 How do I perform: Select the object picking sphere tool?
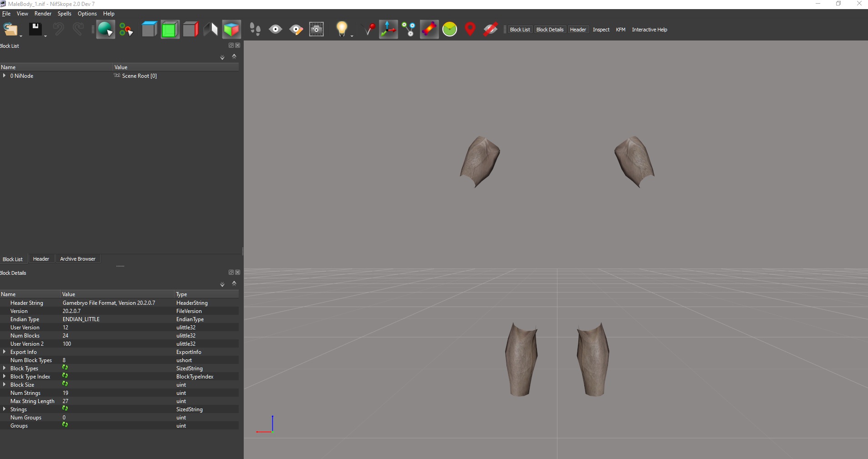(x=105, y=30)
